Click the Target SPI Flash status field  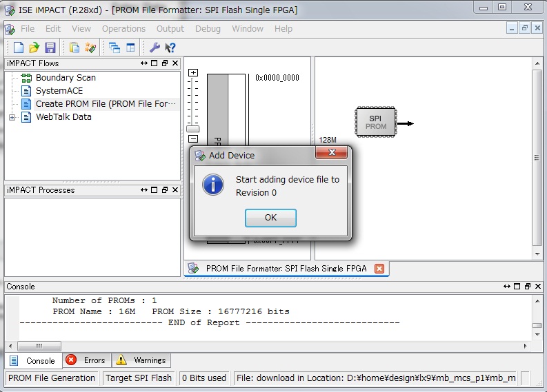[139, 378]
